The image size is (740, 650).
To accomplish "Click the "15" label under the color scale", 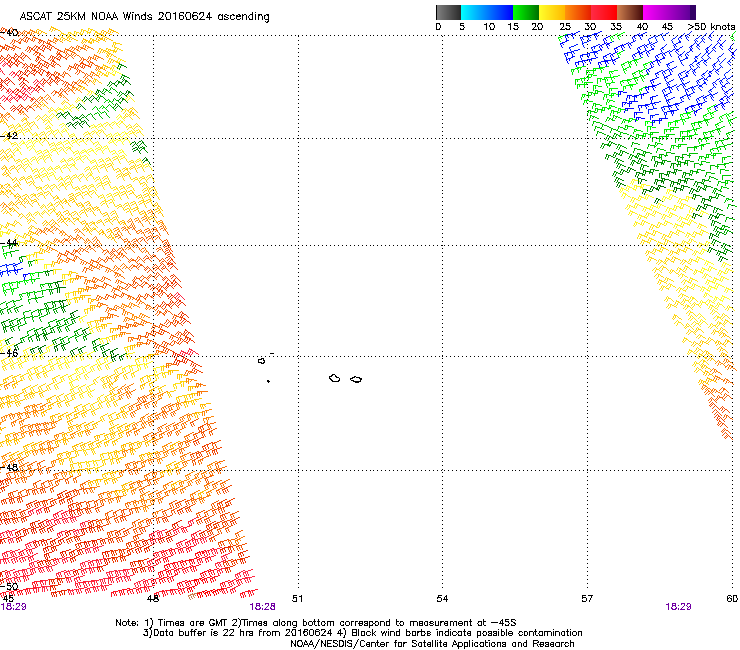I will pyautogui.click(x=513, y=27).
